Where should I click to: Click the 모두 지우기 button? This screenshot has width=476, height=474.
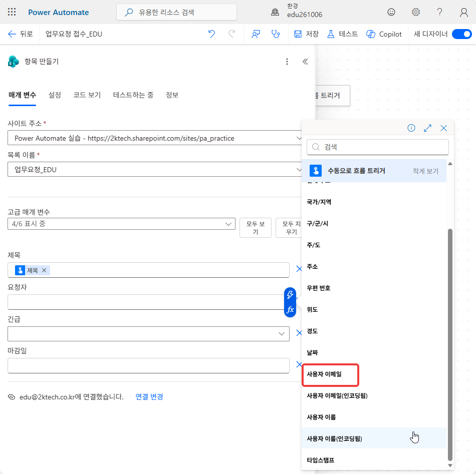[x=289, y=228]
